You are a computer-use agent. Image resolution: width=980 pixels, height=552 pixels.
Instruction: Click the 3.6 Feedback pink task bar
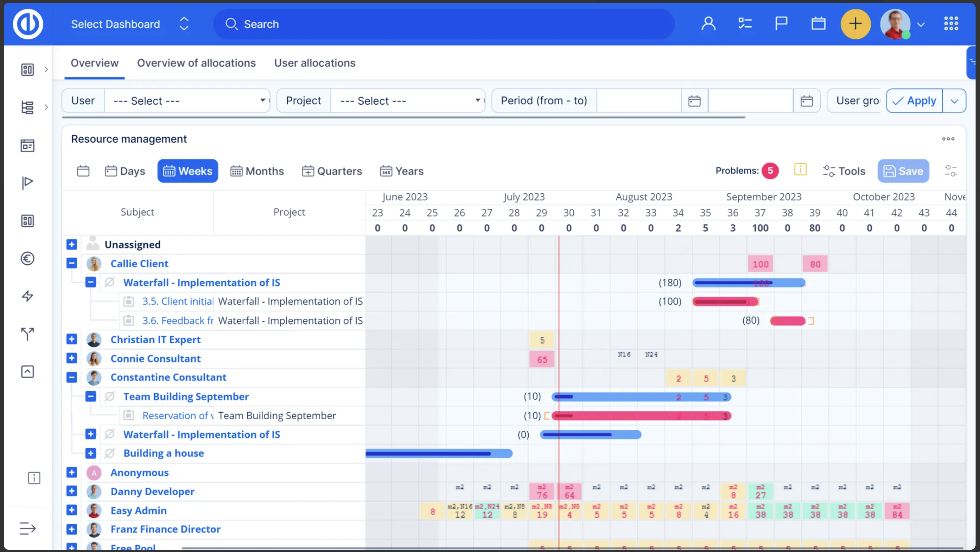click(787, 321)
